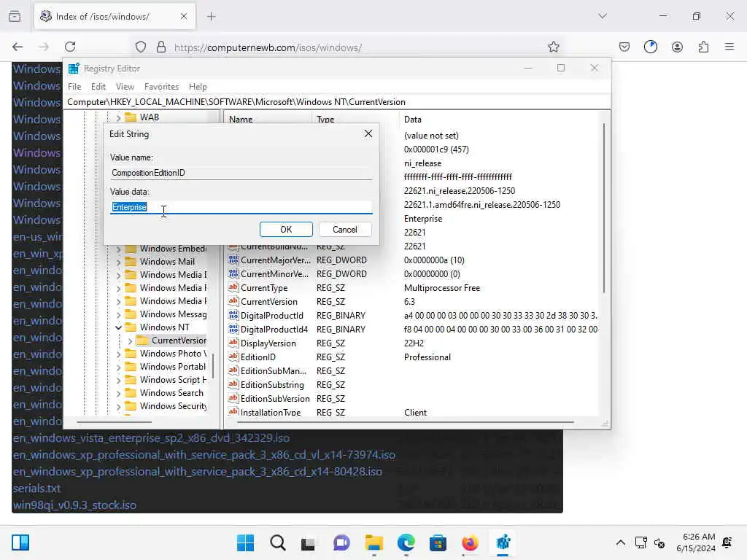This screenshot has width=747, height=560.
Task: Select the DisplayVersion value
Action: pyautogui.click(x=268, y=343)
